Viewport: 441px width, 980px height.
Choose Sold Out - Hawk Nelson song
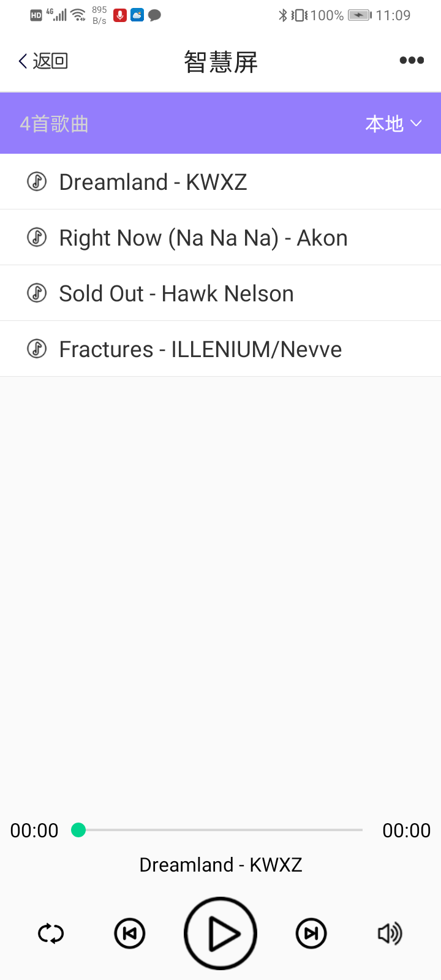pyautogui.click(x=176, y=293)
